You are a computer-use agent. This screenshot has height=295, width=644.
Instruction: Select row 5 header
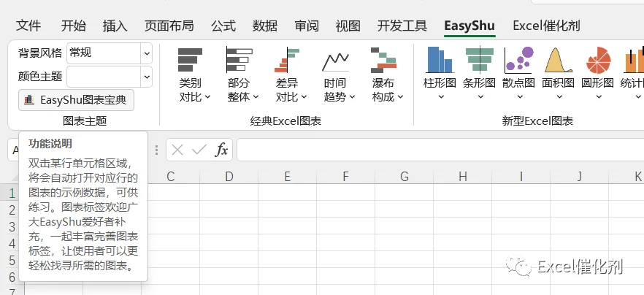(x=12, y=260)
